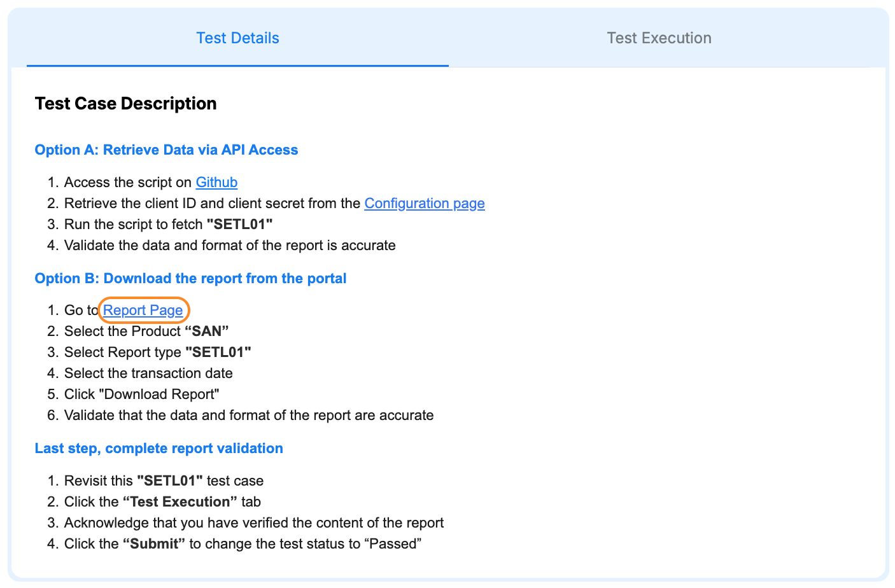Image resolution: width=895 pixels, height=588 pixels.
Task: Select the 'Retrieve the client ID' step
Action: point(274,203)
